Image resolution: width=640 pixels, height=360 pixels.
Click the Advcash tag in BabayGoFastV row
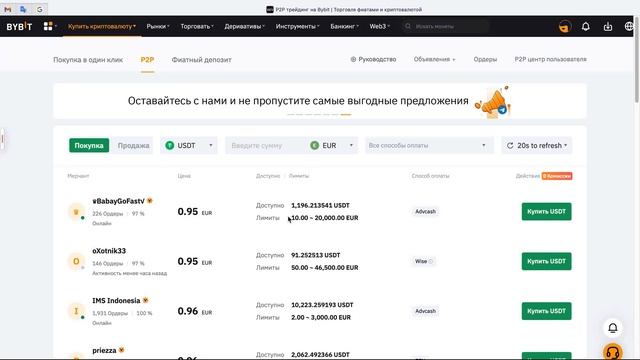[425, 211]
